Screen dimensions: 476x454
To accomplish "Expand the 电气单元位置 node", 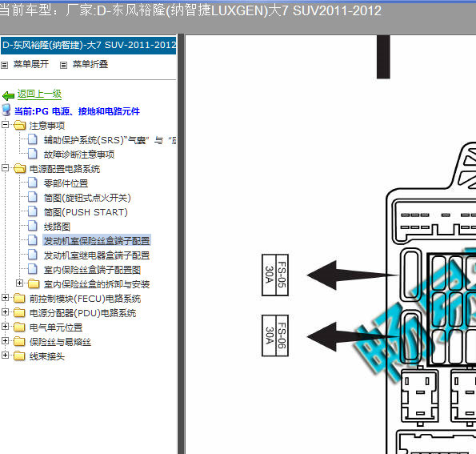I will pos(5,326).
